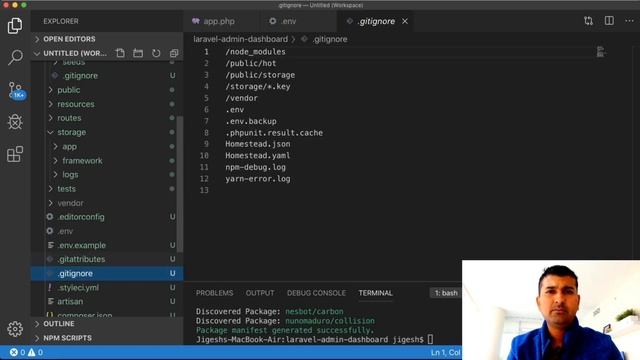Place cursor on /public/storage line

(260, 75)
